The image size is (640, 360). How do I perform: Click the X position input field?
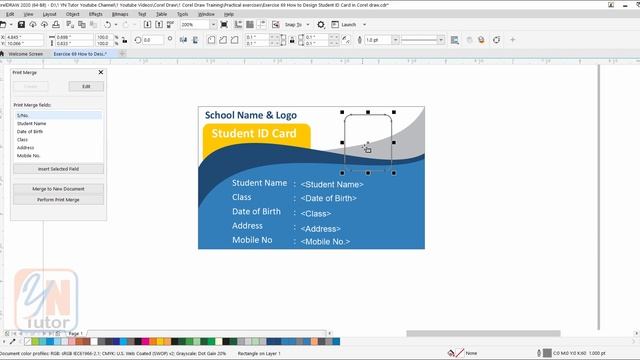[24, 37]
